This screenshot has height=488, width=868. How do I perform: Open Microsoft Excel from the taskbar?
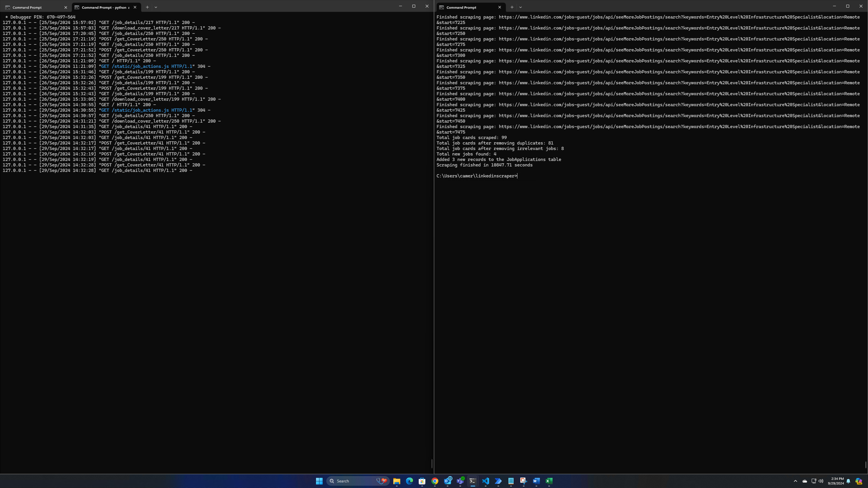click(x=549, y=481)
